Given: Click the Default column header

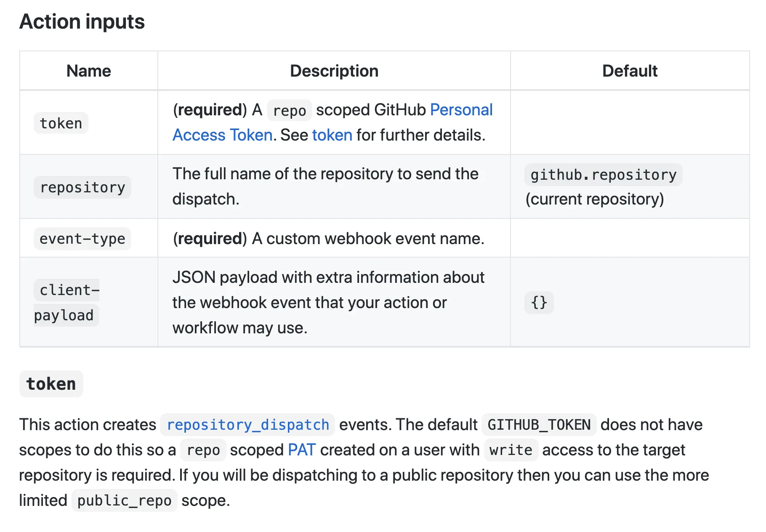Looking at the screenshot, I should [630, 71].
